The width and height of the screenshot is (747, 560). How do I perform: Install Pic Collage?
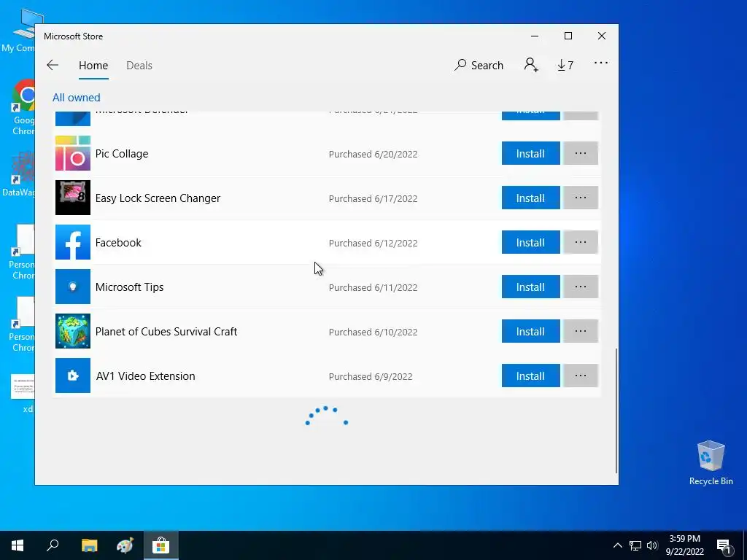pos(531,153)
